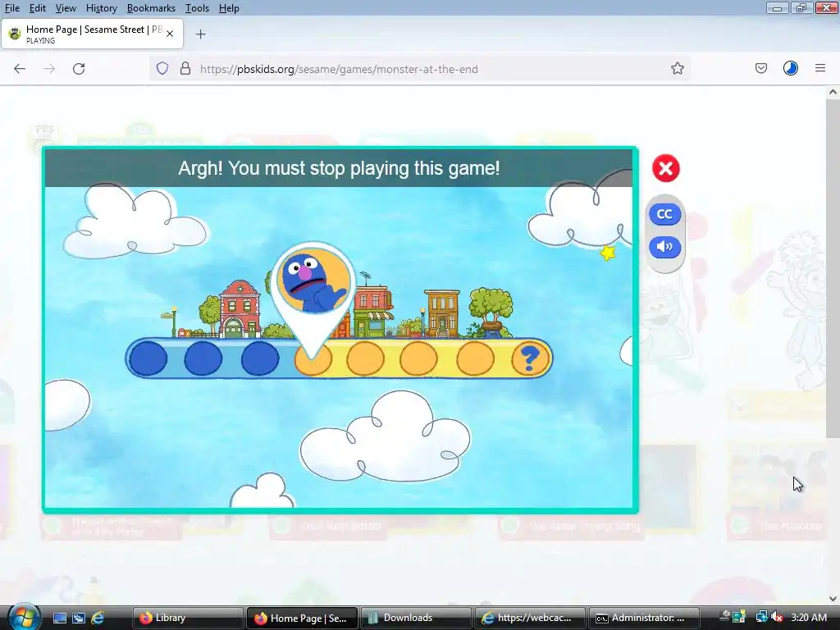Open the Help menu
This screenshot has width=840, height=630.
tap(229, 8)
